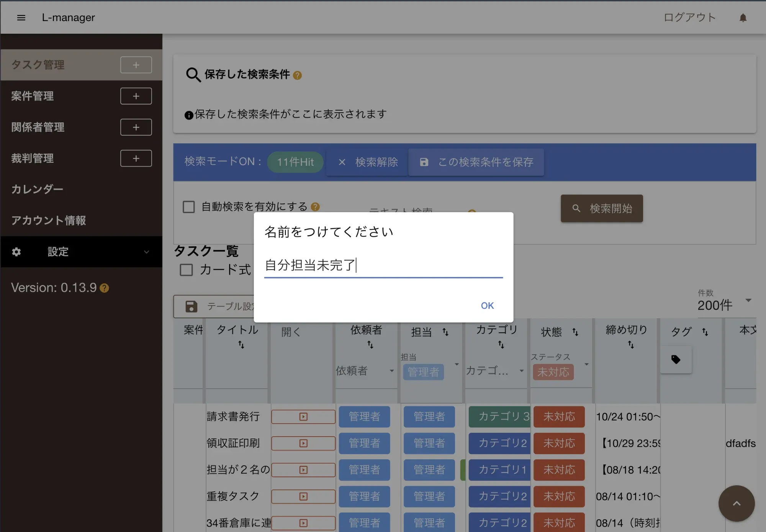The image size is (766, 532).
Task: Enable the 自動検索を有効にする checkbox
Action: (x=188, y=207)
